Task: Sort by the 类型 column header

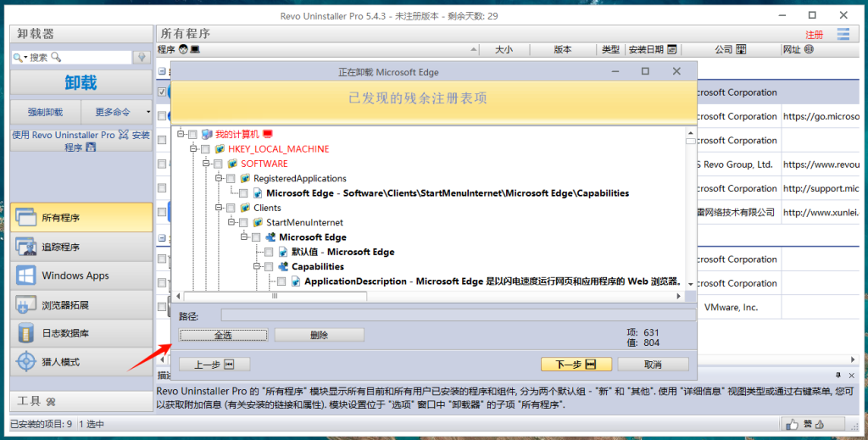Action: [x=610, y=49]
